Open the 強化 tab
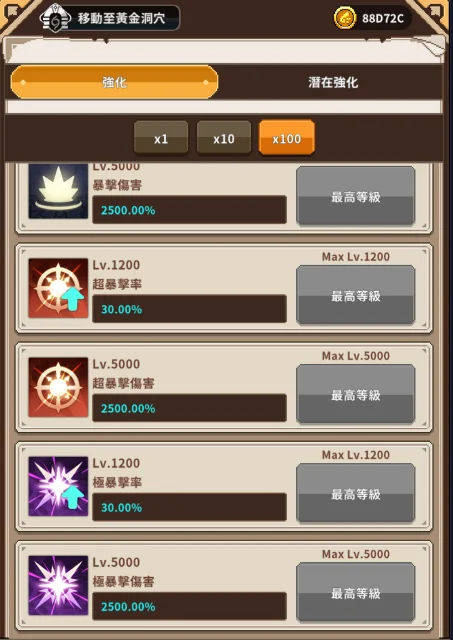This screenshot has width=453, height=640. (x=114, y=82)
